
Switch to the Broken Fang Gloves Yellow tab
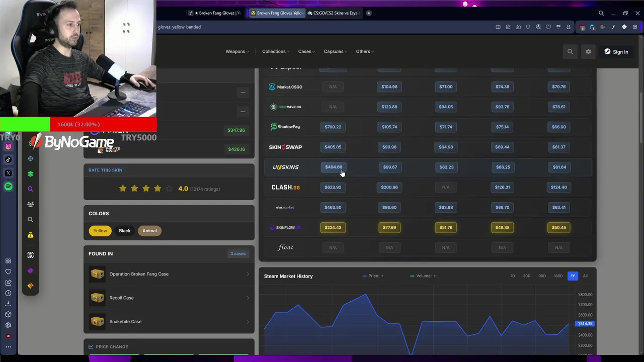[277, 13]
